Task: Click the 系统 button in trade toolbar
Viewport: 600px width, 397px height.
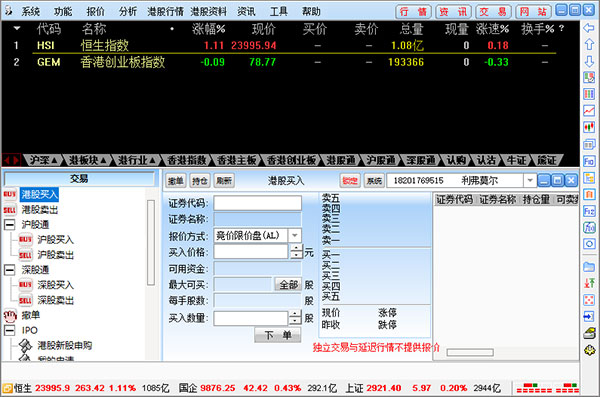Action: tap(374, 180)
